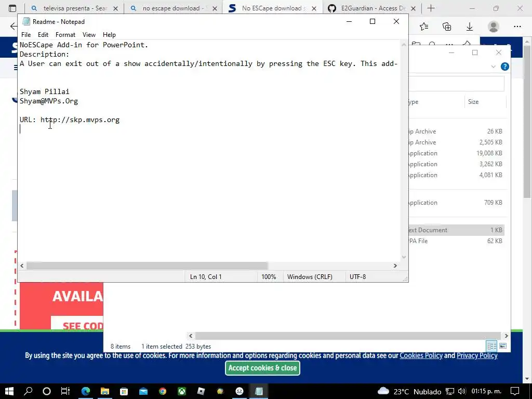Image resolution: width=532 pixels, height=399 pixels.
Task: Switch File Explorer to details view
Action: [491, 345]
